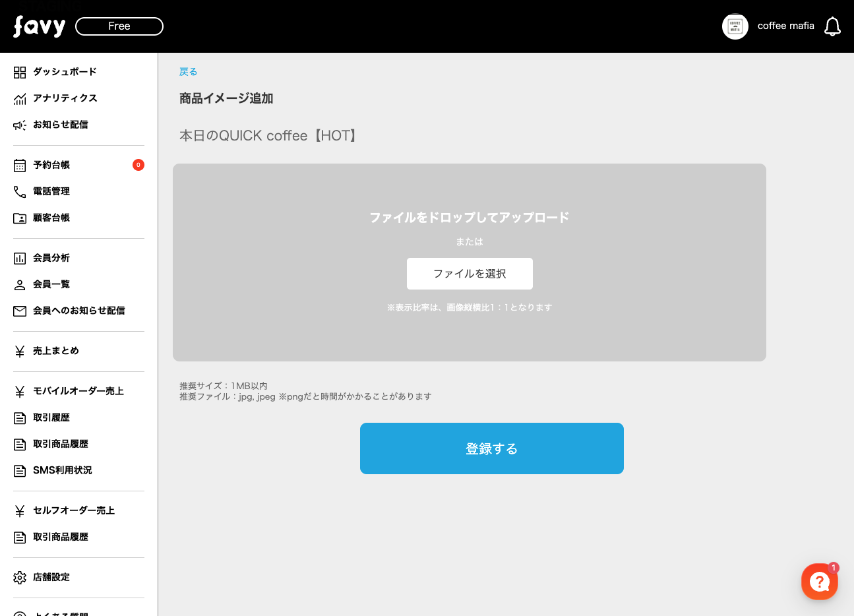This screenshot has height=616, width=854.
Task: Go to アナリティクス
Action: [x=65, y=98]
